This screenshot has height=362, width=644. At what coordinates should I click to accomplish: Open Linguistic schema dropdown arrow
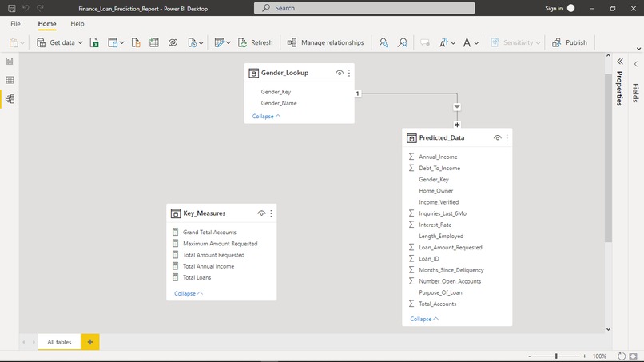pos(476,42)
